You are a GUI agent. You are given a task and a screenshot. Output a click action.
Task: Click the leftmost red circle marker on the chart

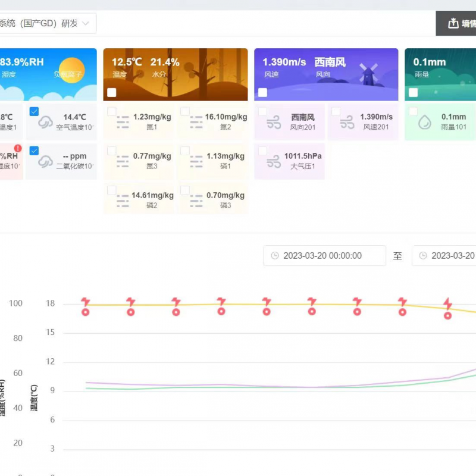[x=86, y=312]
